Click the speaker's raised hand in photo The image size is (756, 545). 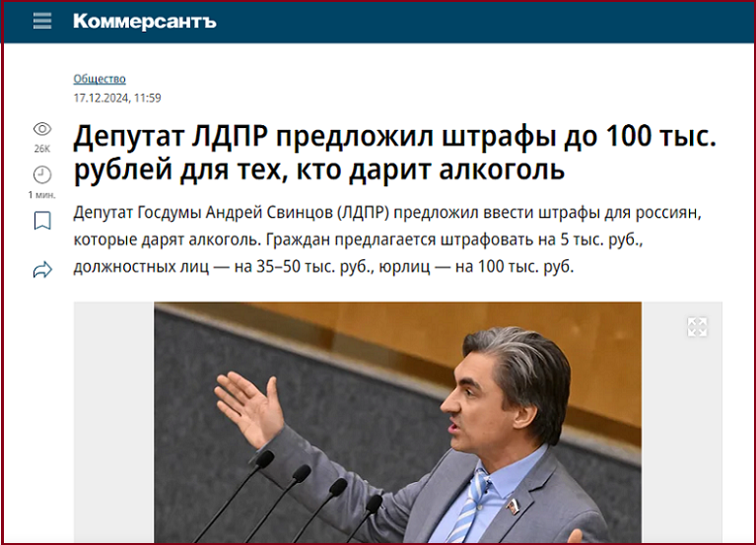tap(246, 402)
